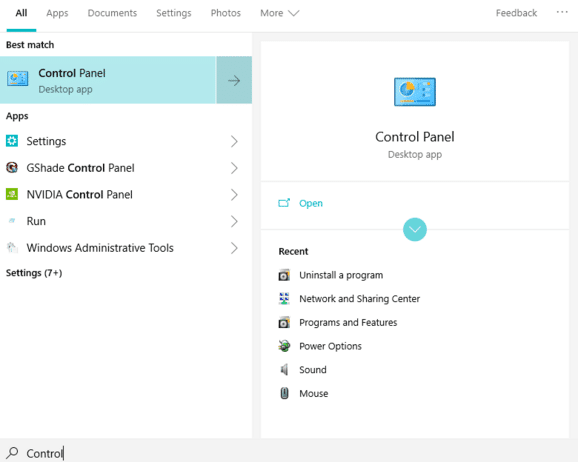
Task: Expand Windows Administrative Tools chevron
Action: click(x=234, y=248)
